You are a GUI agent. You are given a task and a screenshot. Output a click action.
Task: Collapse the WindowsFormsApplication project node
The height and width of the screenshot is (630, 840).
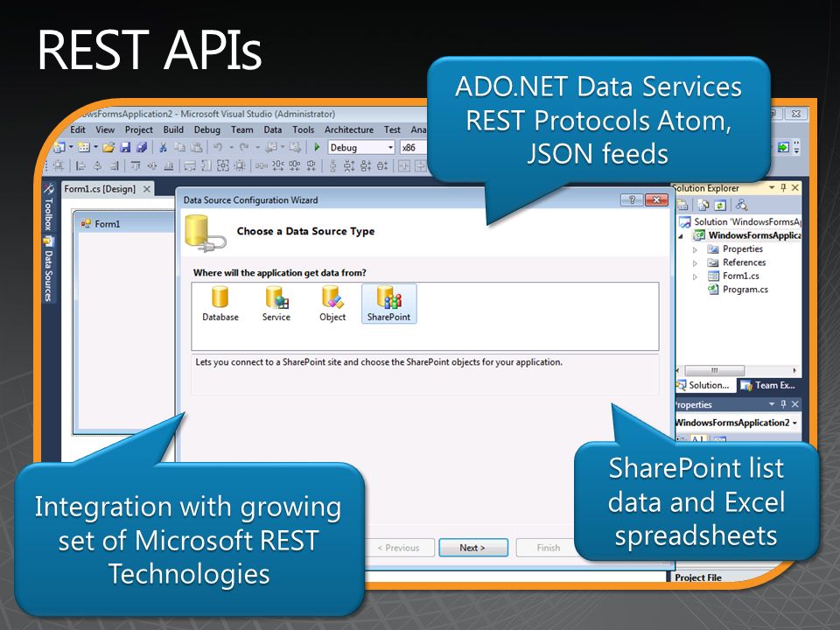[x=681, y=235]
